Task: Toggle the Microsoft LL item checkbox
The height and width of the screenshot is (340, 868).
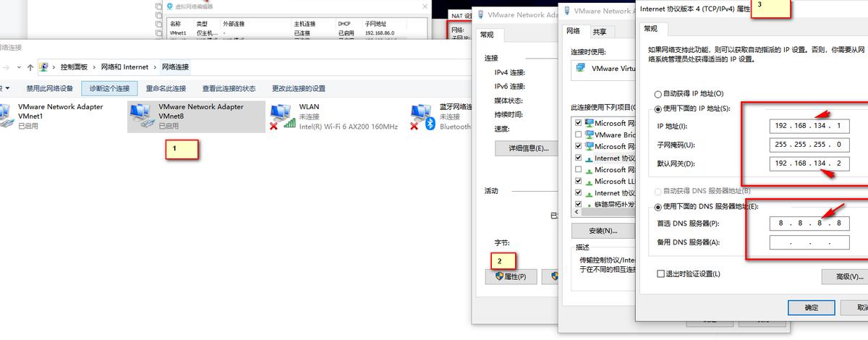Action: click(577, 181)
